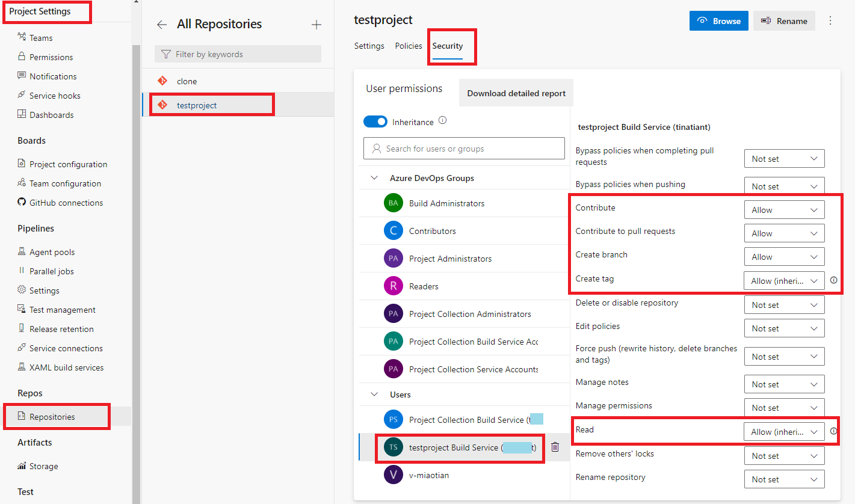Open Bypass policies when pushing dropdown
855x504 pixels.
coord(784,185)
